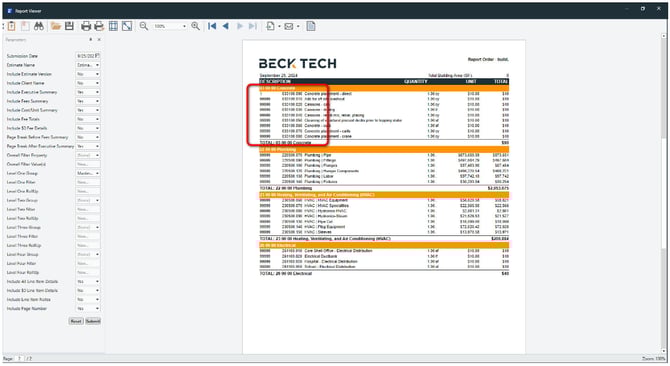Click the Level One Filter field

coord(88,182)
